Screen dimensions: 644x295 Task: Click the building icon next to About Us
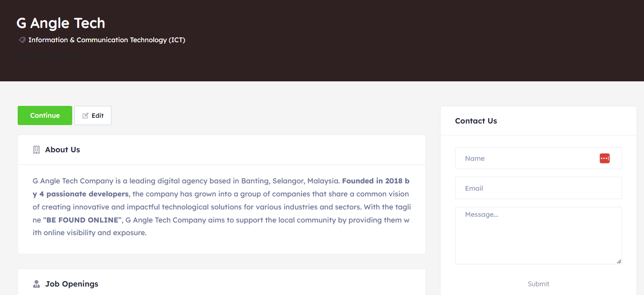point(36,150)
